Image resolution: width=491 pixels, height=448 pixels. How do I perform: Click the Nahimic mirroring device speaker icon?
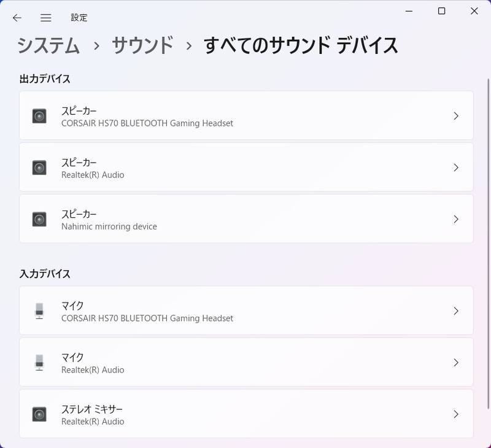coord(41,219)
